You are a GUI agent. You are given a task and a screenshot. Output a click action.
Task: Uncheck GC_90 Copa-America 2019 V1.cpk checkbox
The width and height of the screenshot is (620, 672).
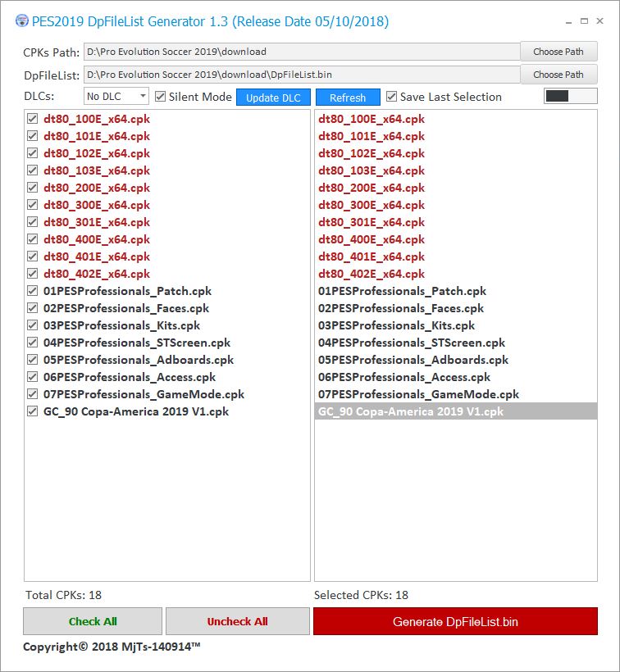coord(32,411)
